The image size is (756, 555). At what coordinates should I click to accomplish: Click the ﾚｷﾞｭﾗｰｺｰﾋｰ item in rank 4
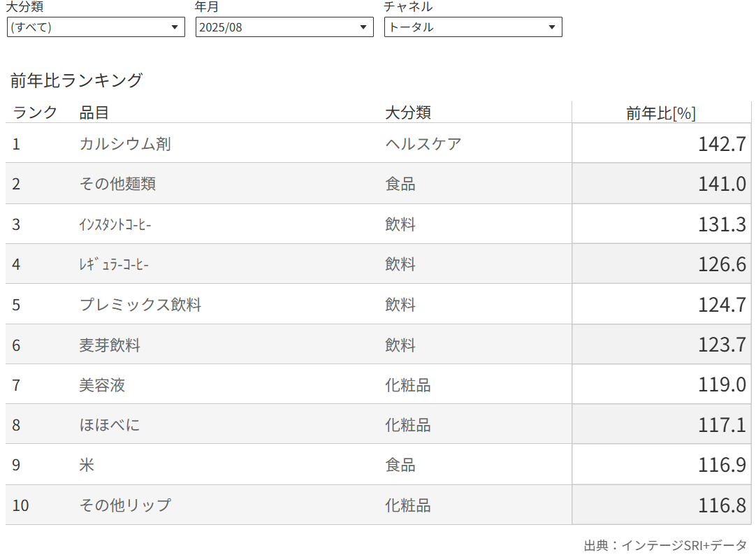point(114,265)
